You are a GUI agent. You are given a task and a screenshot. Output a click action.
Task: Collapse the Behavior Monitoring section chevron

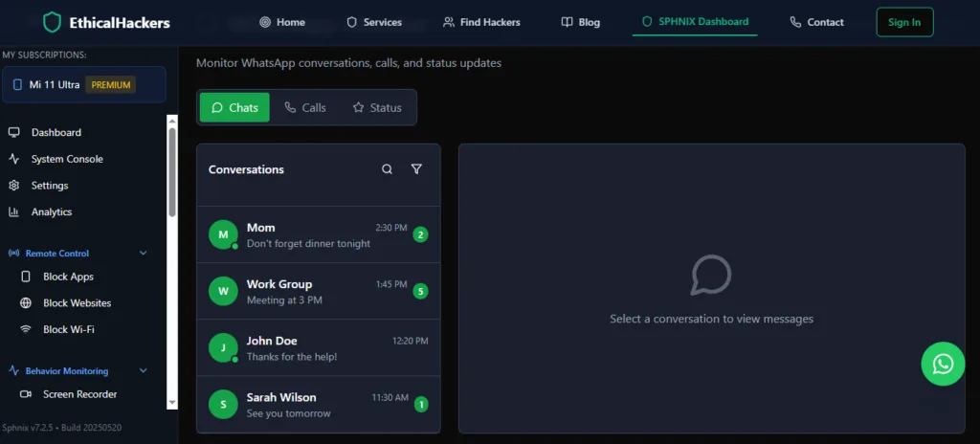pyautogui.click(x=143, y=371)
